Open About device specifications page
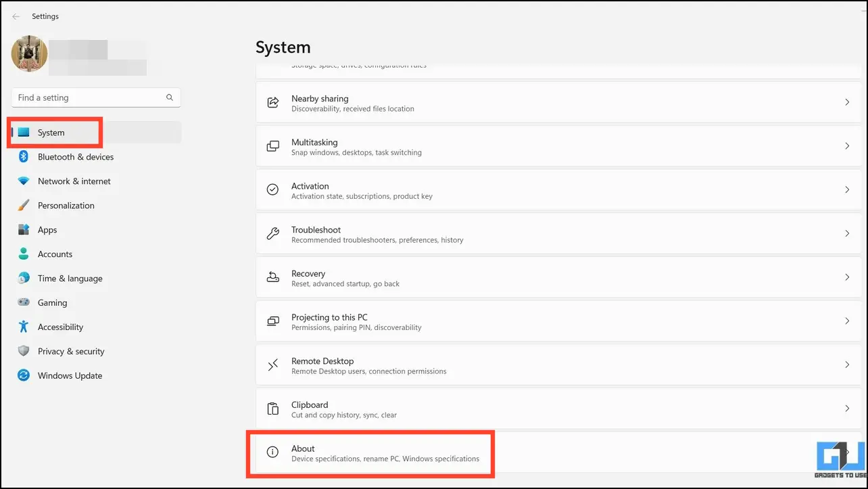 point(558,452)
